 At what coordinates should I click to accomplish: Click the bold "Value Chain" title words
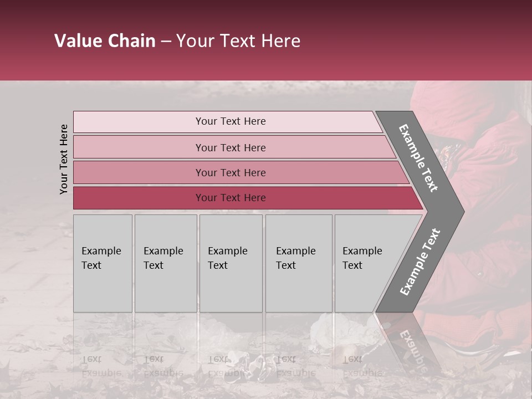click(105, 41)
